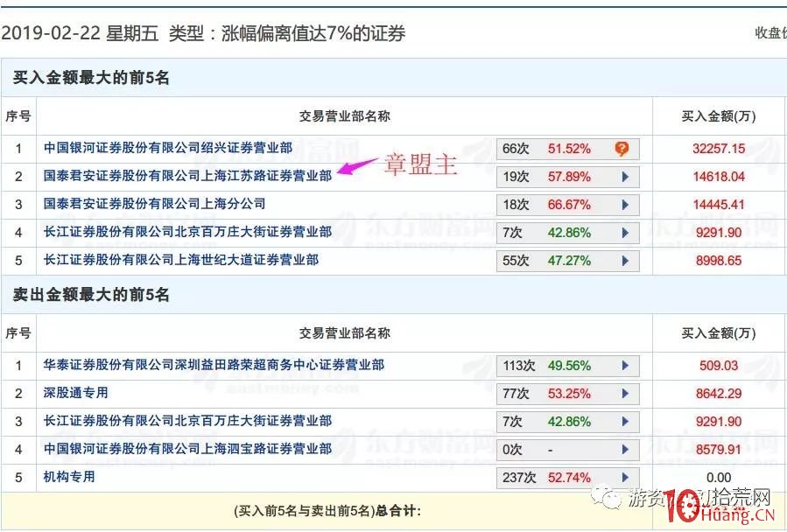The height and width of the screenshot is (532, 787).
Task: Expand the arrow for 长江证券上海世纪大道证券营业部
Action: [x=625, y=261]
